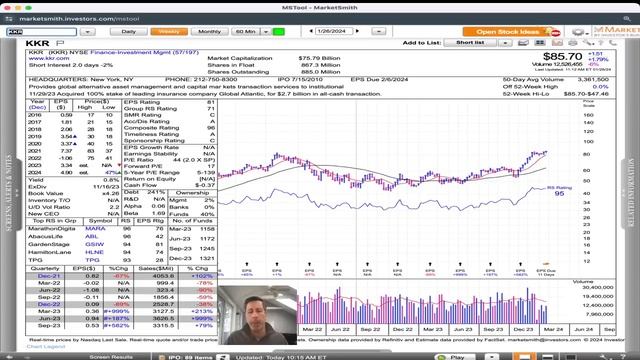Click the Dec-21 quarterly row label
Viewport: 640px width, 360px height.
(49, 276)
